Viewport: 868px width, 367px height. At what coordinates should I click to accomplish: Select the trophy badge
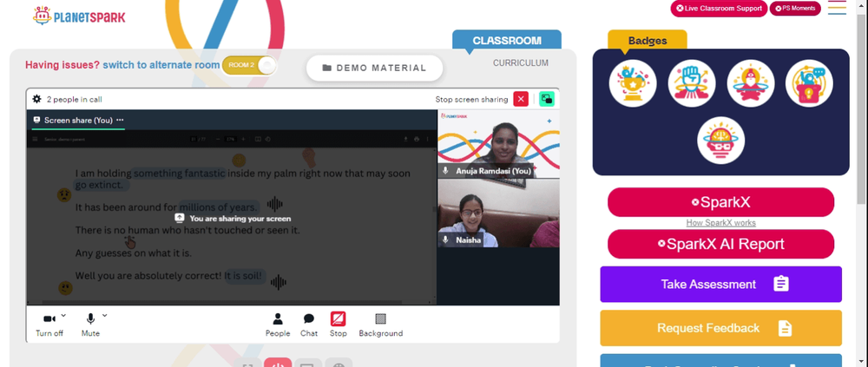(633, 83)
